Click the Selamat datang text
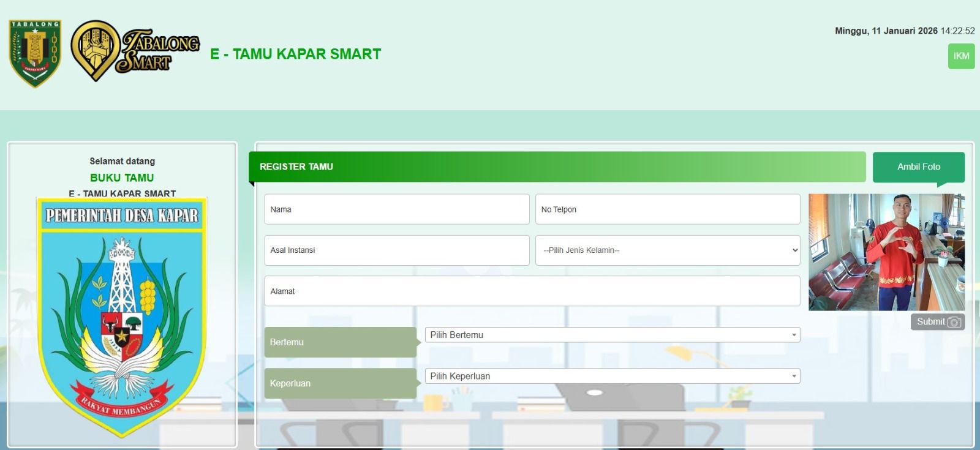The image size is (980, 450). click(122, 161)
